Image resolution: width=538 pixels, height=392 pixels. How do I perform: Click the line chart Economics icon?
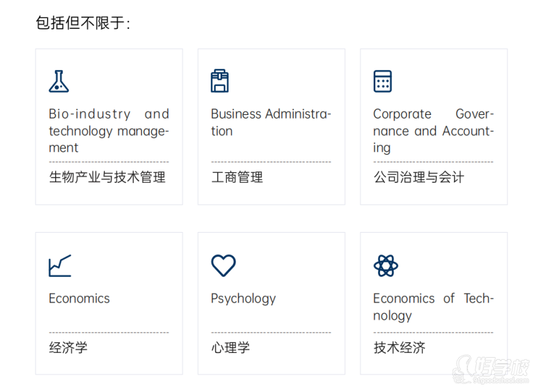click(60, 266)
